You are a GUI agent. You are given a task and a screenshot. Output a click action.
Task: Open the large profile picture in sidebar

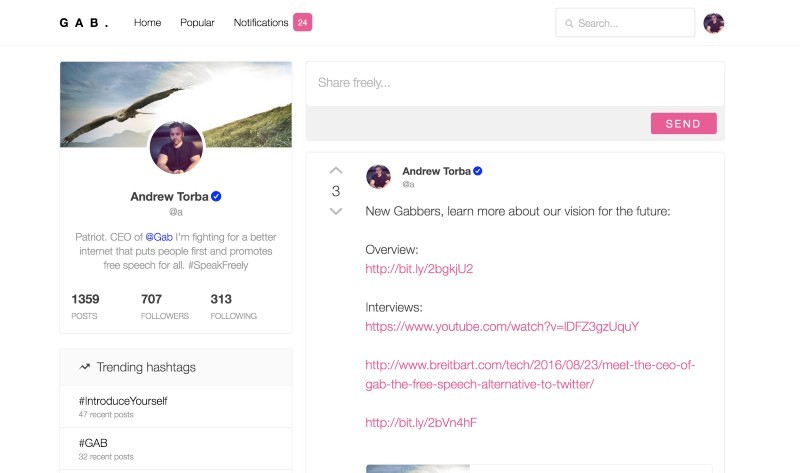coord(176,147)
